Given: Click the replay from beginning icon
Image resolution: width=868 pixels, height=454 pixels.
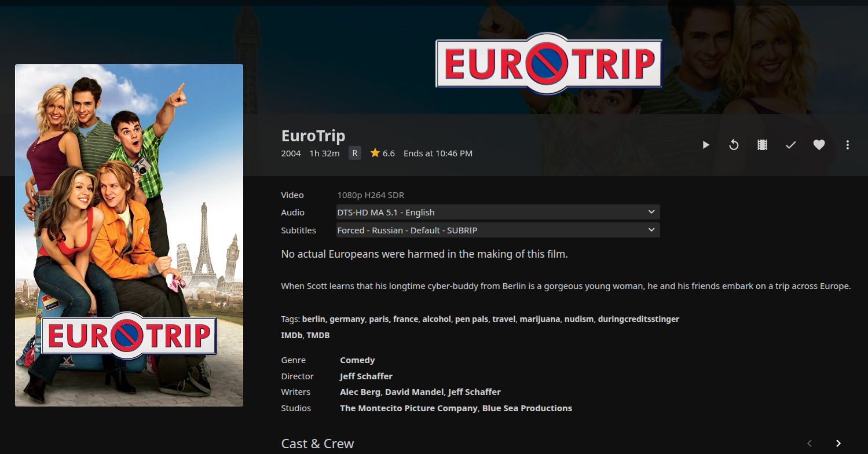Looking at the screenshot, I should 734,145.
